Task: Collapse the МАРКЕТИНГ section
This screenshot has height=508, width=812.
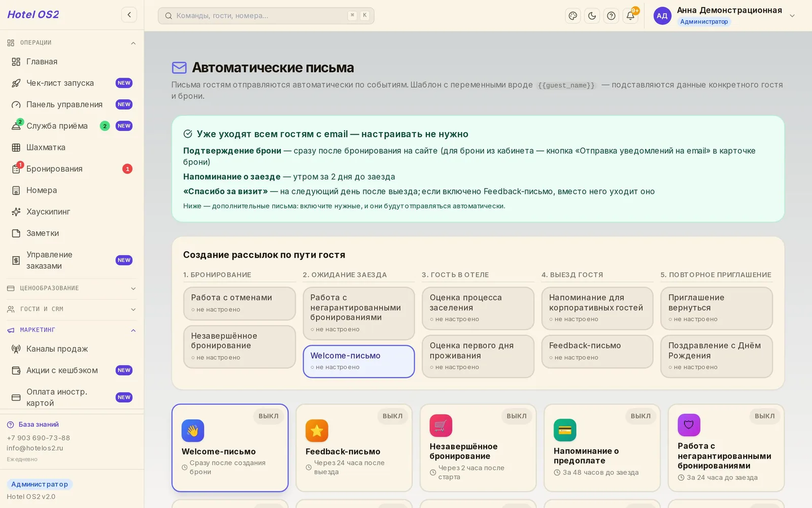Action: (x=72, y=330)
